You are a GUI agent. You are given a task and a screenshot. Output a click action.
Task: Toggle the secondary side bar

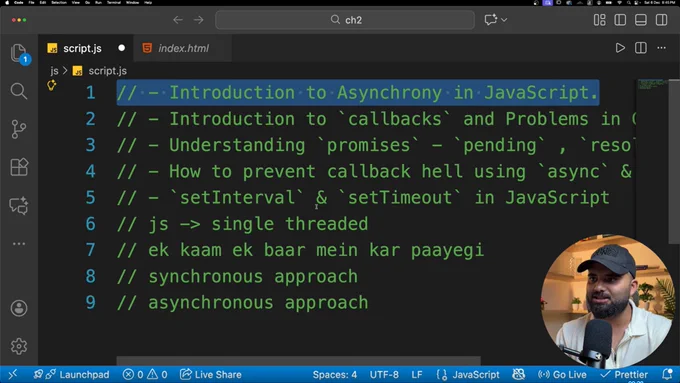[x=661, y=20]
